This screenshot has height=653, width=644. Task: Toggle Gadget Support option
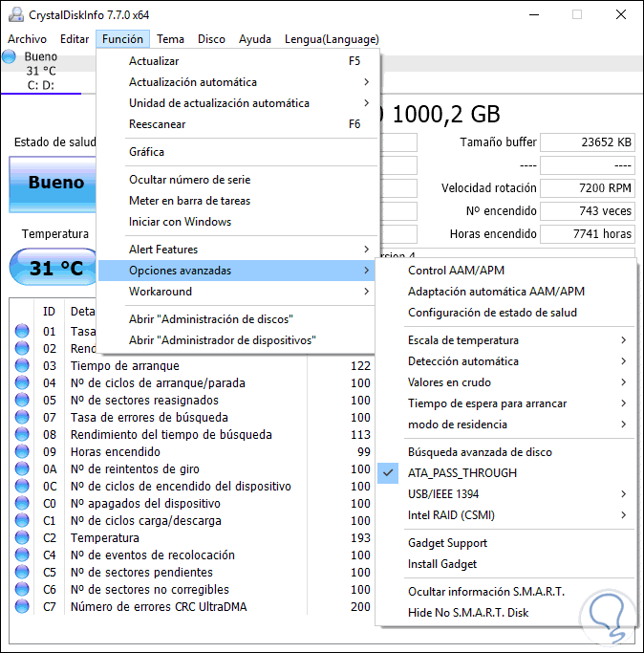[505, 543]
